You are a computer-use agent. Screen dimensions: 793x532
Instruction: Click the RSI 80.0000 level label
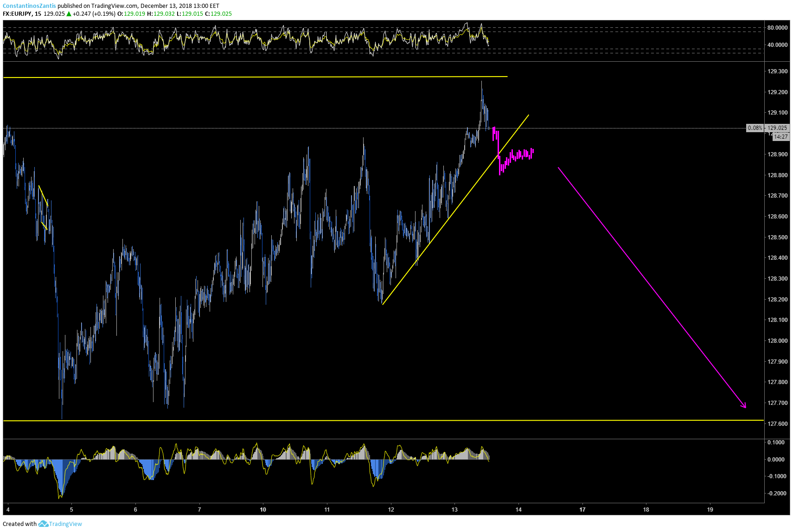point(777,28)
